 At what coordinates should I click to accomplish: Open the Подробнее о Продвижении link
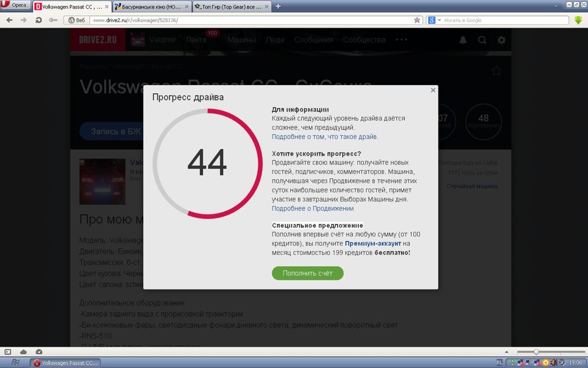312,209
